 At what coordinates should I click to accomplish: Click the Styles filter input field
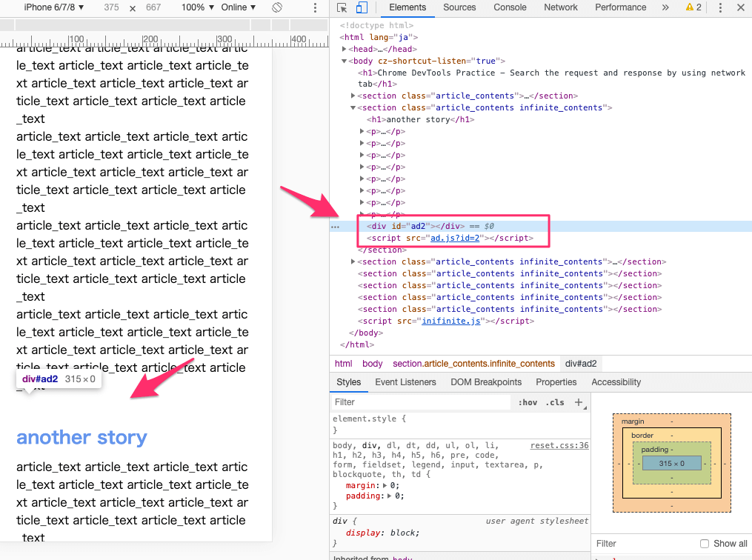421,402
